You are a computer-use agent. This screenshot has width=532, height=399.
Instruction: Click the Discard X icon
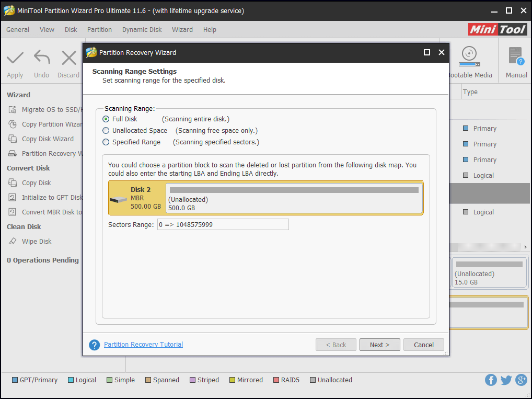tap(69, 58)
